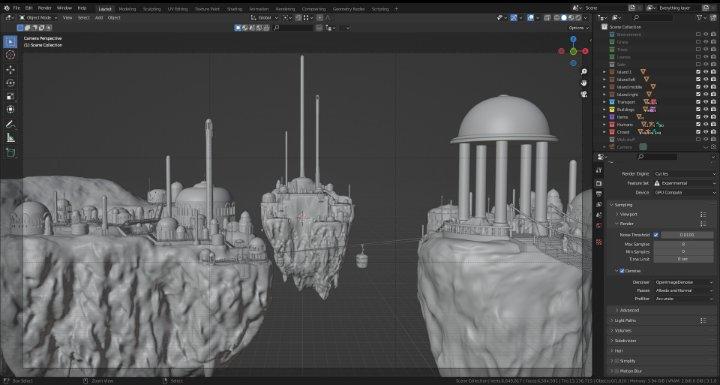Click the Sampling Render presets list icon
Screen dimensions: 720x385
coord(703,224)
